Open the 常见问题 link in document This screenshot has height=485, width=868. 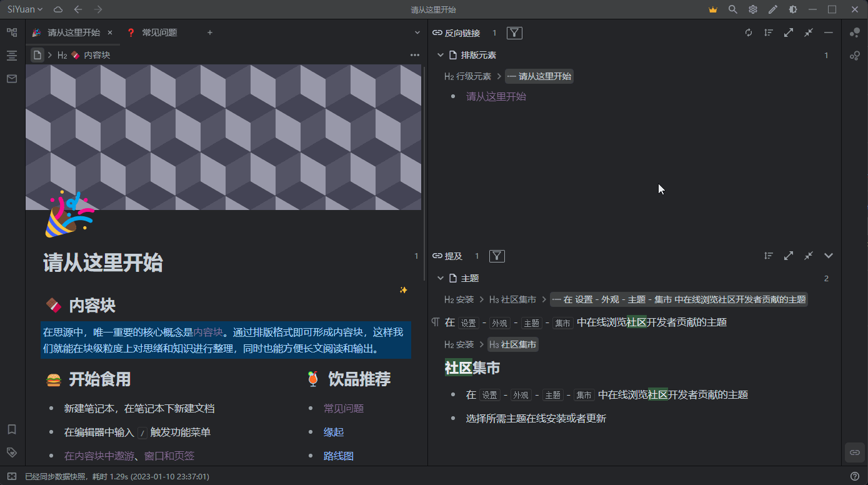(x=344, y=408)
